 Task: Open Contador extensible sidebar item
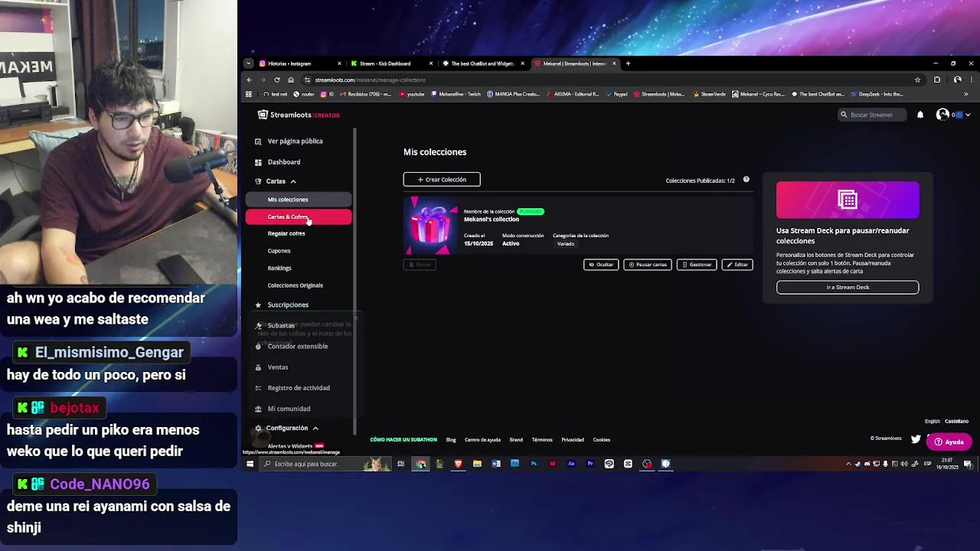point(298,347)
